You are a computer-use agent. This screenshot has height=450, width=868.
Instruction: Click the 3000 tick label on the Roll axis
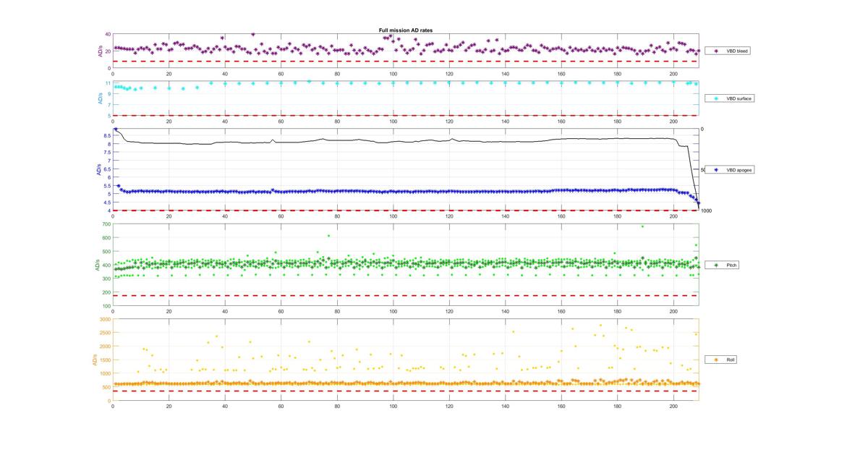pyautogui.click(x=105, y=319)
